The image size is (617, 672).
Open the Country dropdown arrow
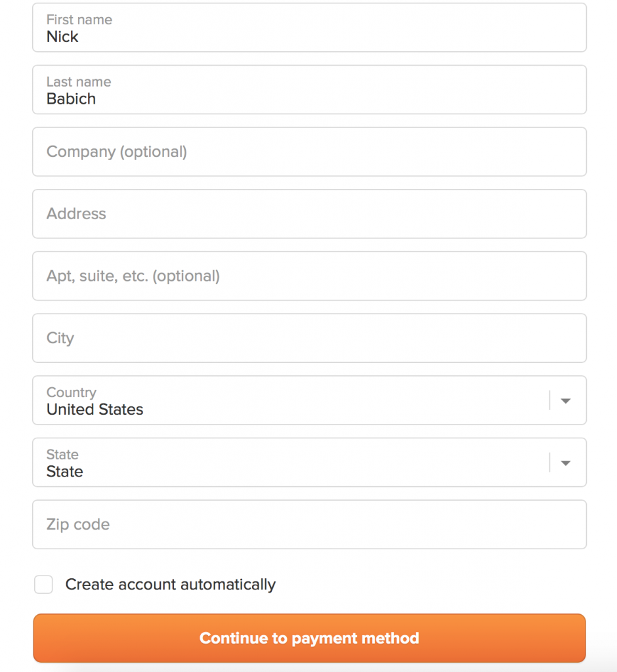565,401
